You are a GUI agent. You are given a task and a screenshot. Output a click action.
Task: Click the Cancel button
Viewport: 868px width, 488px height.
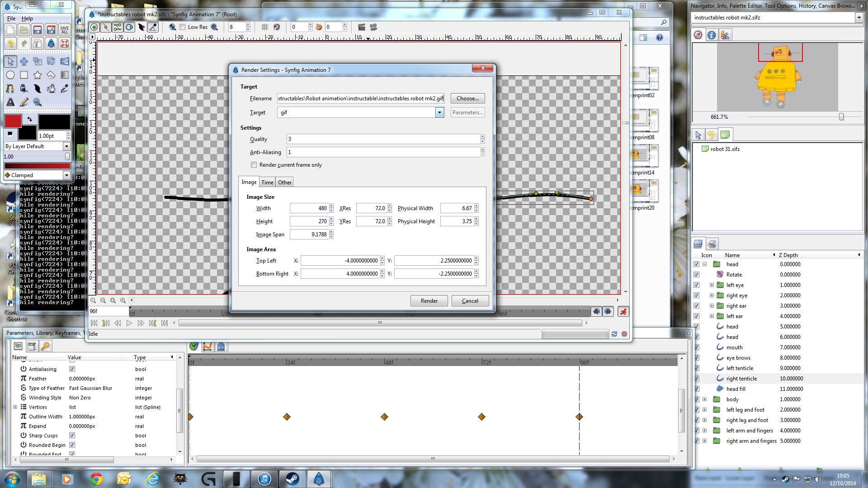click(x=470, y=301)
